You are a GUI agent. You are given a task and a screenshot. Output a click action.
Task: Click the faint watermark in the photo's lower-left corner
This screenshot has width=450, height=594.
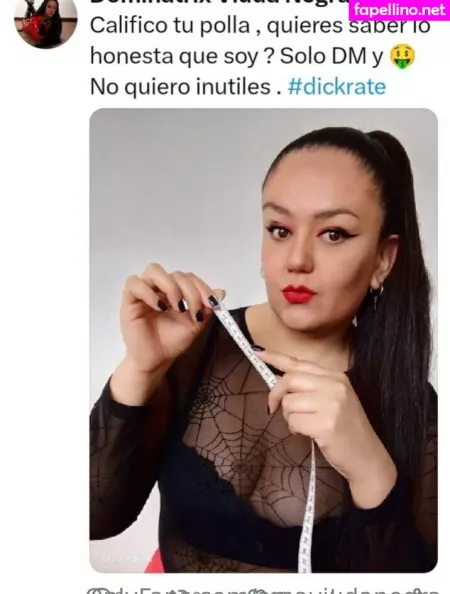[x=123, y=558]
